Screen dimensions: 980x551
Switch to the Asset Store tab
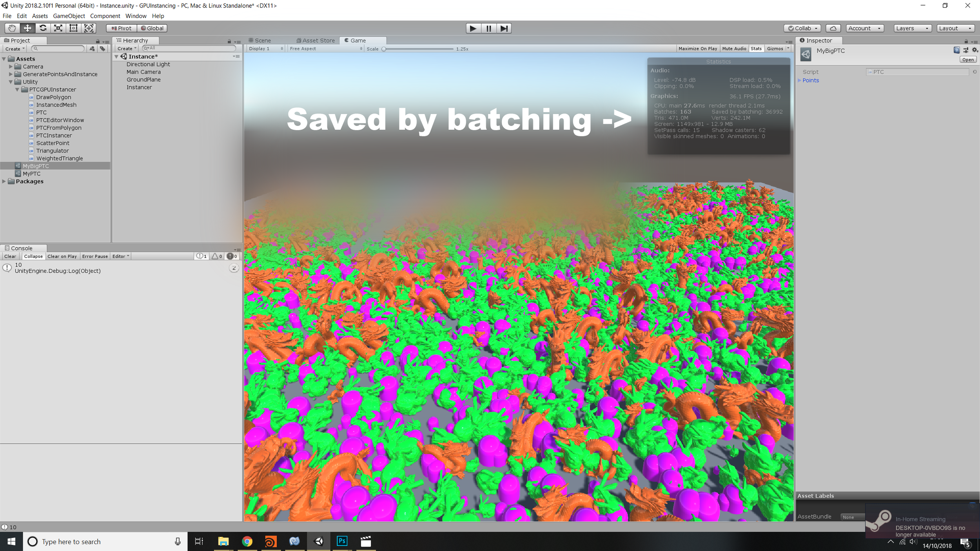316,40
